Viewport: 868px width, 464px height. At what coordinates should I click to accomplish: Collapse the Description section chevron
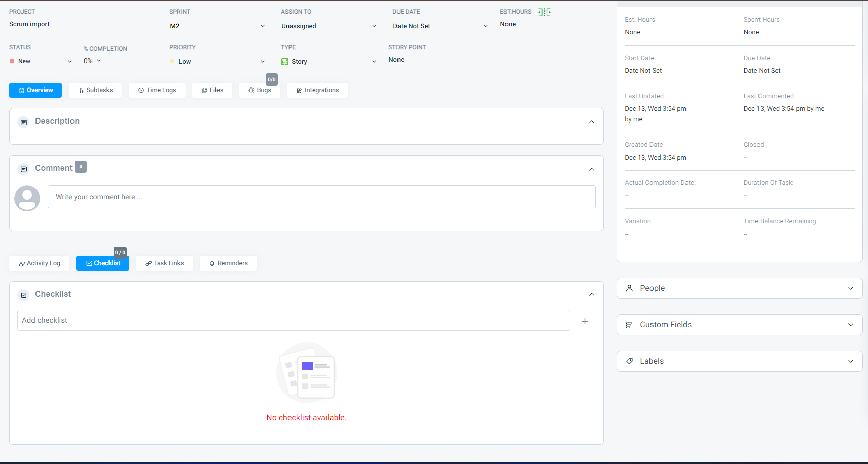(591, 122)
